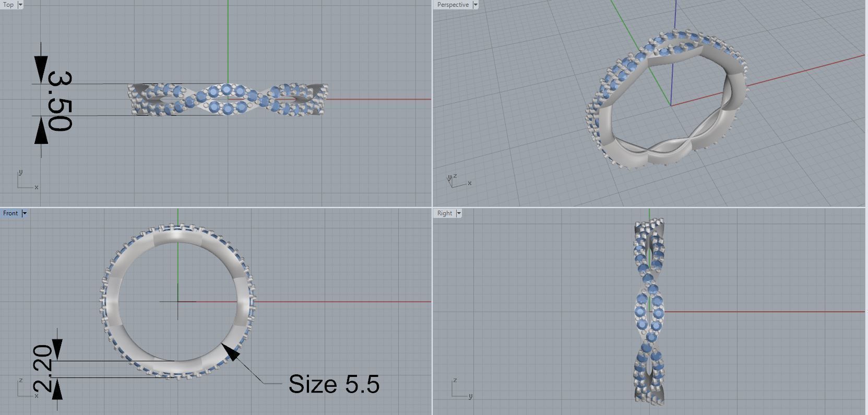
Task: Activate the Perspective viewport title label
Action: [x=453, y=5]
